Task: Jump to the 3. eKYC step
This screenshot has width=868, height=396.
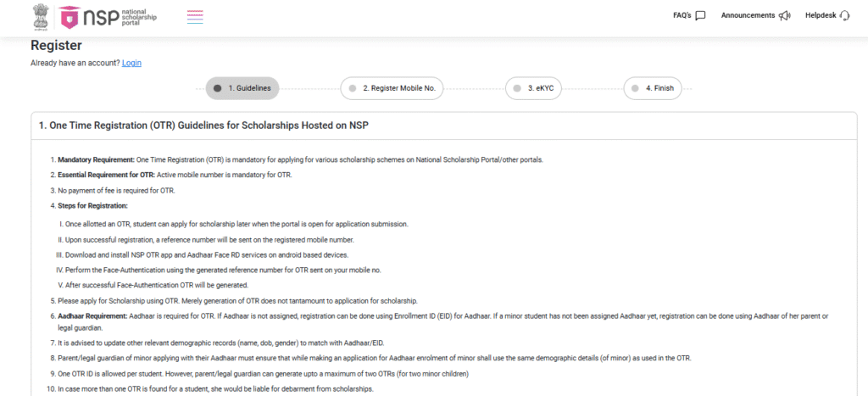Action: [x=541, y=88]
